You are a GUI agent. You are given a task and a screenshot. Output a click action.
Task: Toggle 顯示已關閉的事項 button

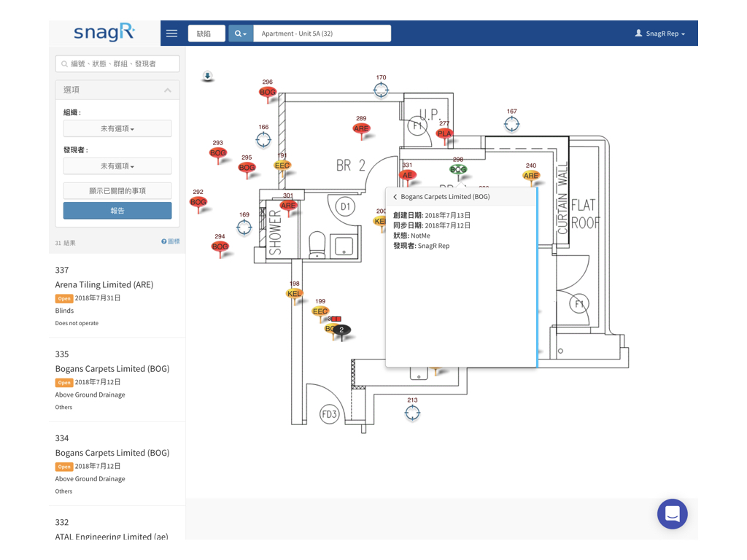pos(117,191)
